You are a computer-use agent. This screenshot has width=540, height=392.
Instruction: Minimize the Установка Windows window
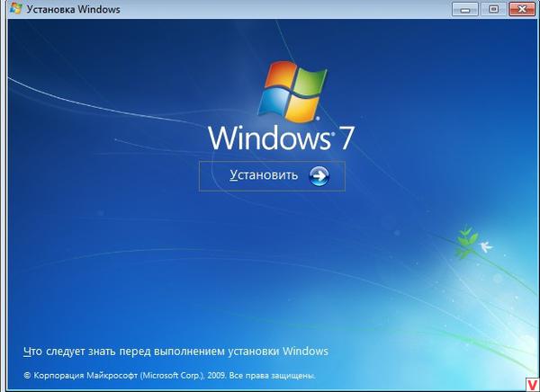click(x=465, y=9)
